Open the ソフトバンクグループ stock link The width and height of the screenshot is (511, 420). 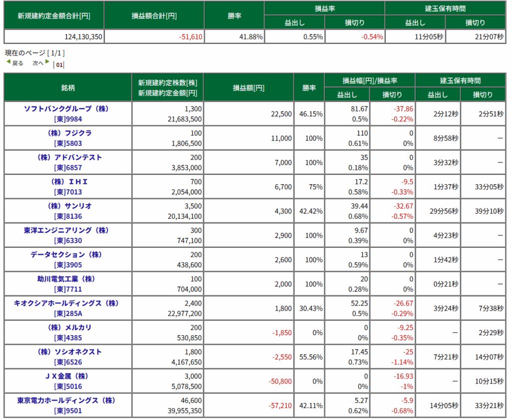(x=66, y=109)
